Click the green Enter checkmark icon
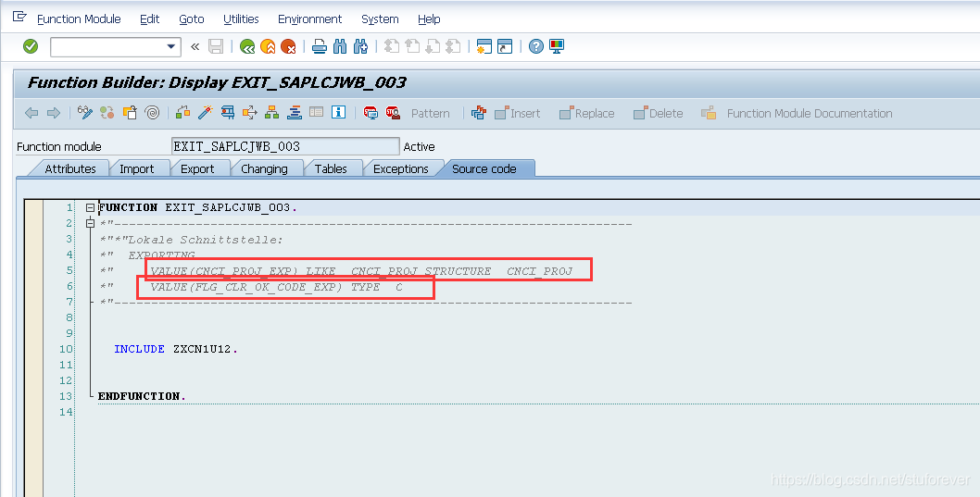The width and height of the screenshot is (980, 497). click(30, 46)
